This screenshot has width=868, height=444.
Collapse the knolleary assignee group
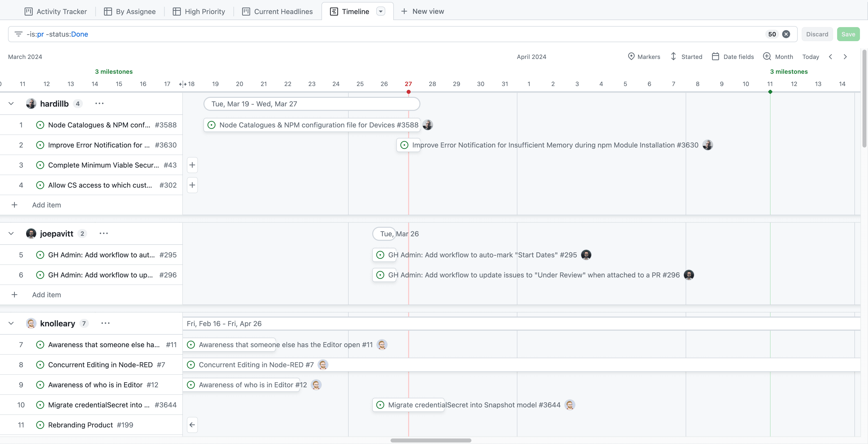[11, 323]
